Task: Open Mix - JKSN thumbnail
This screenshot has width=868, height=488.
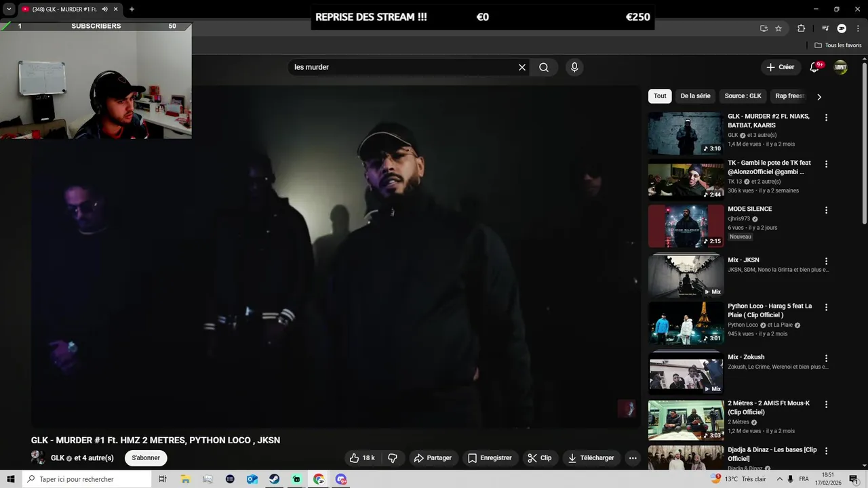Action: tap(686, 276)
